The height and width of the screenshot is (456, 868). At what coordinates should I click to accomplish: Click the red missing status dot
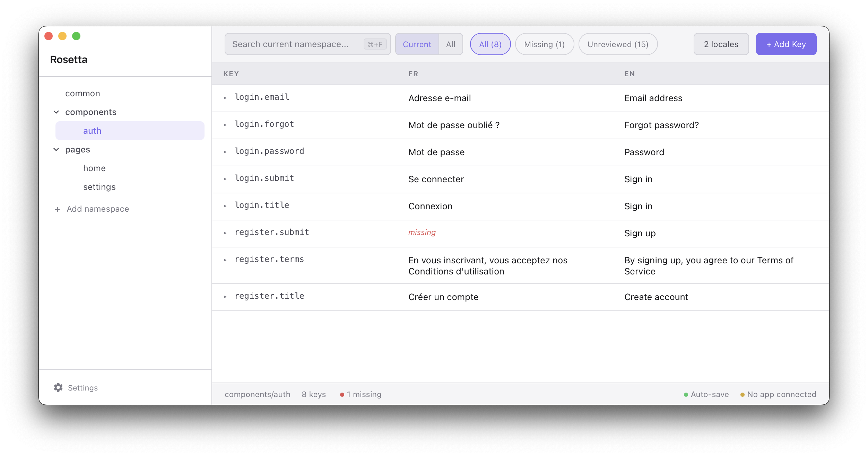tap(342, 395)
